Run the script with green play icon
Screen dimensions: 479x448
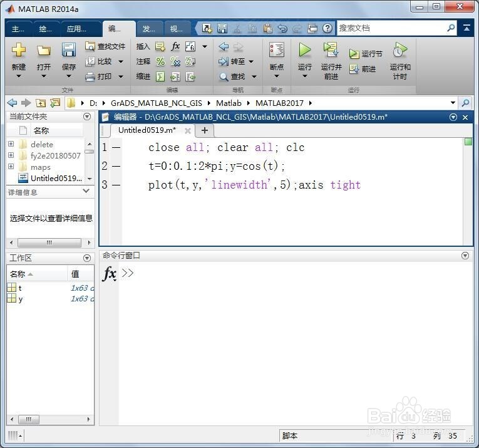click(x=304, y=49)
